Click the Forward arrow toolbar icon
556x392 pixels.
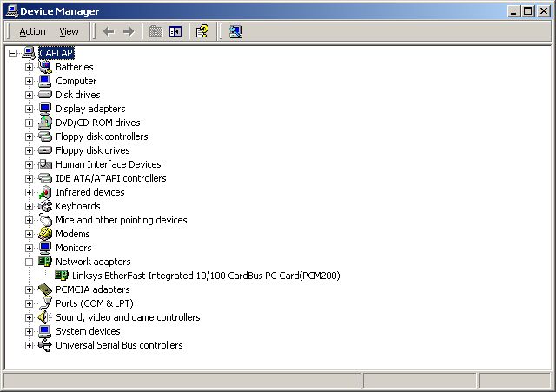tap(129, 31)
